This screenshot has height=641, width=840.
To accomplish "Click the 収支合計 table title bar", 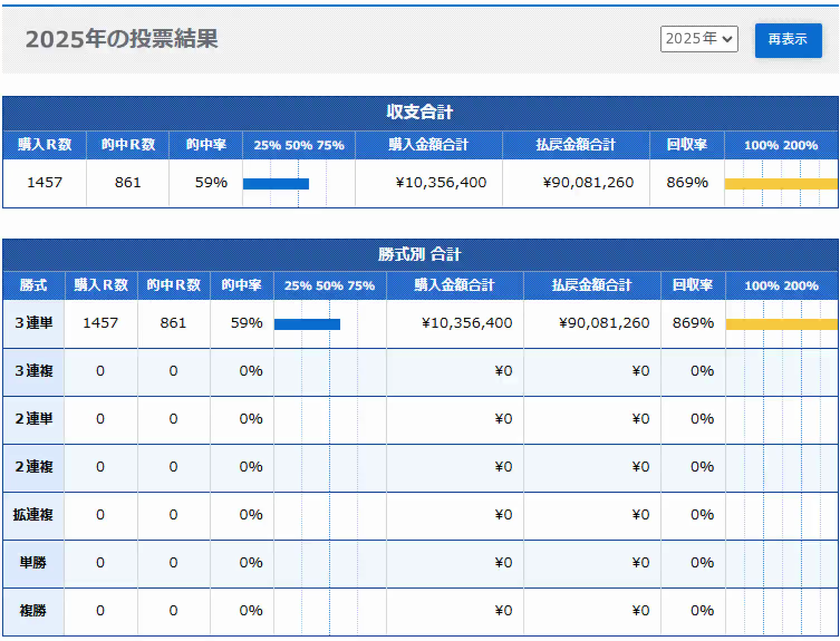I will pyautogui.click(x=420, y=113).
